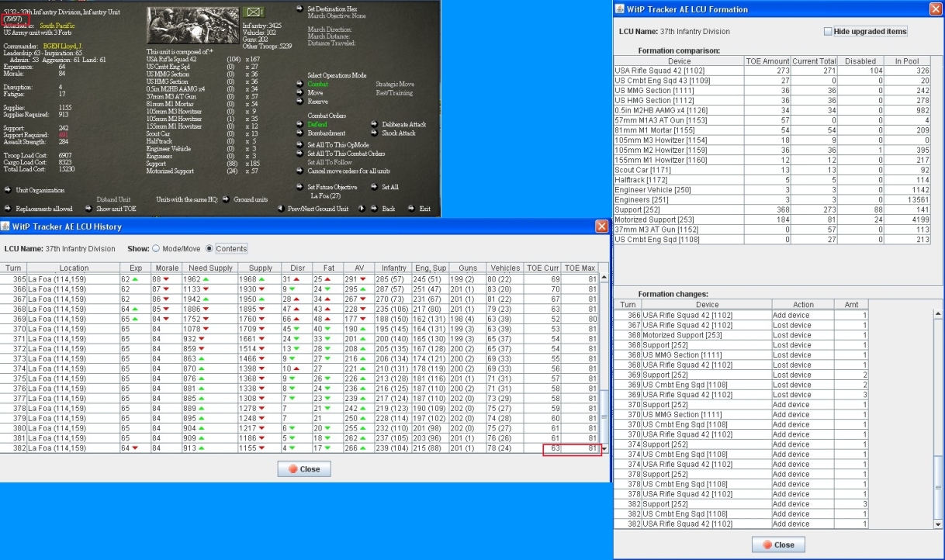Screen dimensions: 945x560
Task: Click the In Pool column header
Action: coord(906,61)
